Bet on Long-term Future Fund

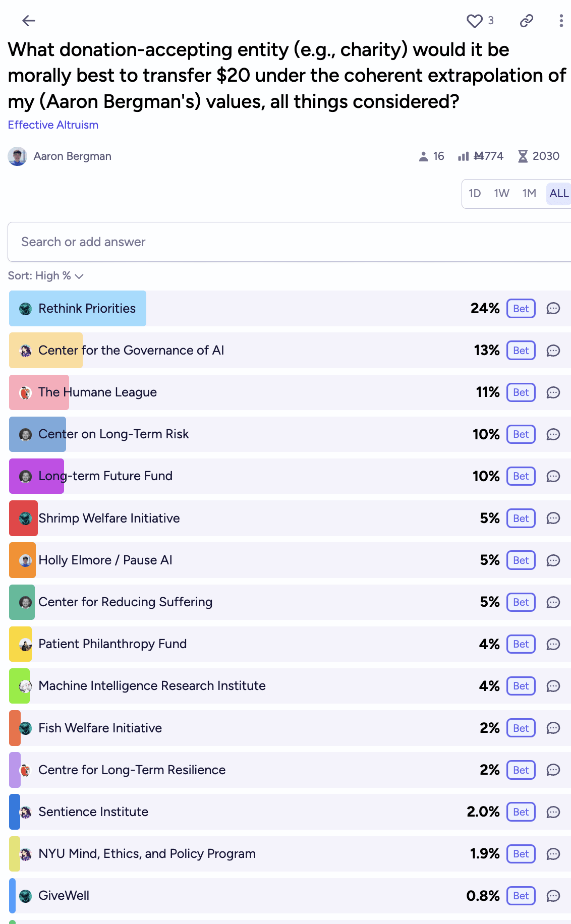pos(521,476)
